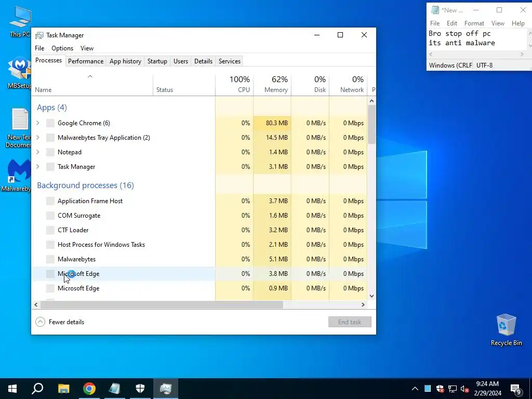The width and height of the screenshot is (532, 399).
Task: Open Notepad's Help menu
Action: (518, 23)
